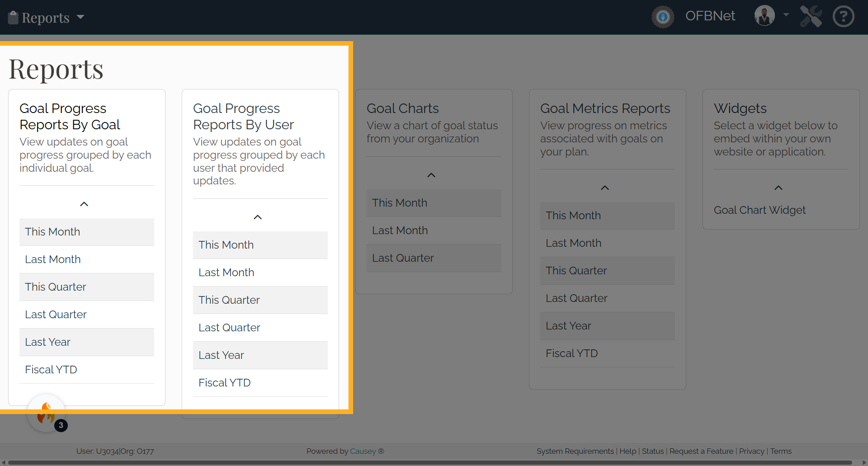Open the Reports clipboard icon in navbar
Screen dimensions: 868x466
click(13, 17)
